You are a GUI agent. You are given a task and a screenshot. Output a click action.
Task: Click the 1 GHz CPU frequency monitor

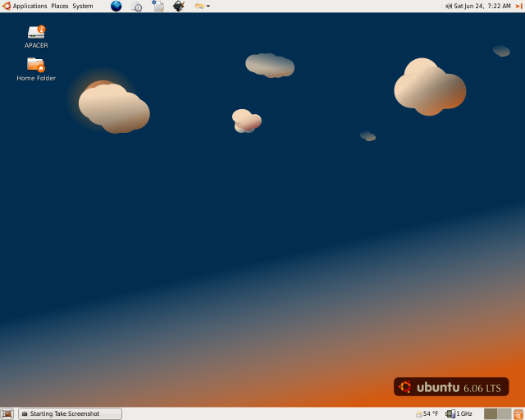tap(459, 414)
